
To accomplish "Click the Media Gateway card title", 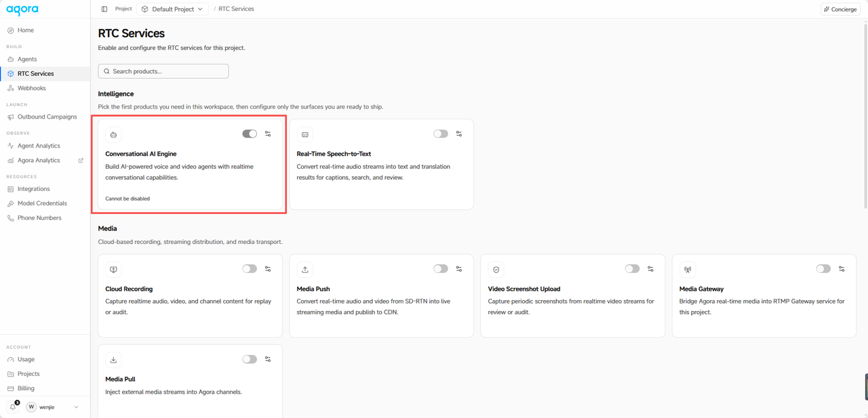I will 701,289.
